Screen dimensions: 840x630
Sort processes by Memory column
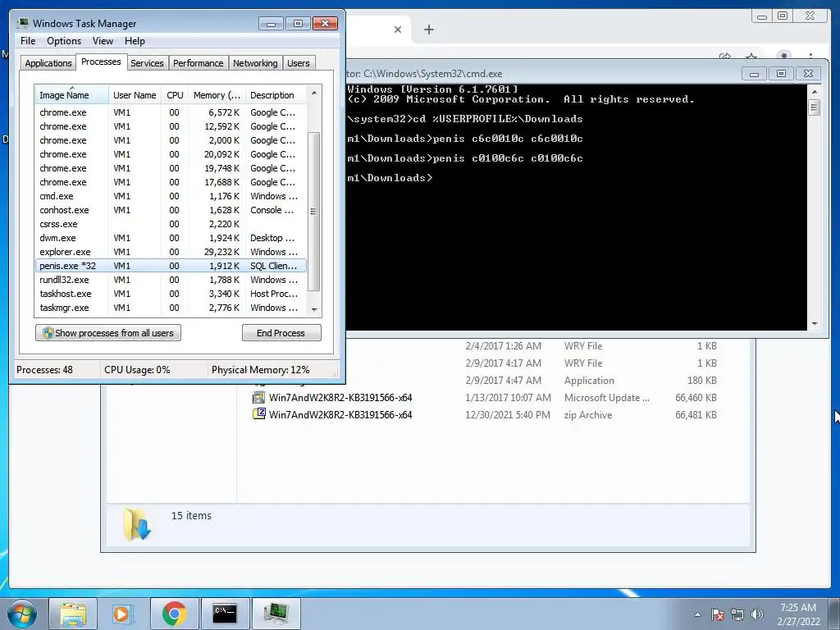click(217, 95)
